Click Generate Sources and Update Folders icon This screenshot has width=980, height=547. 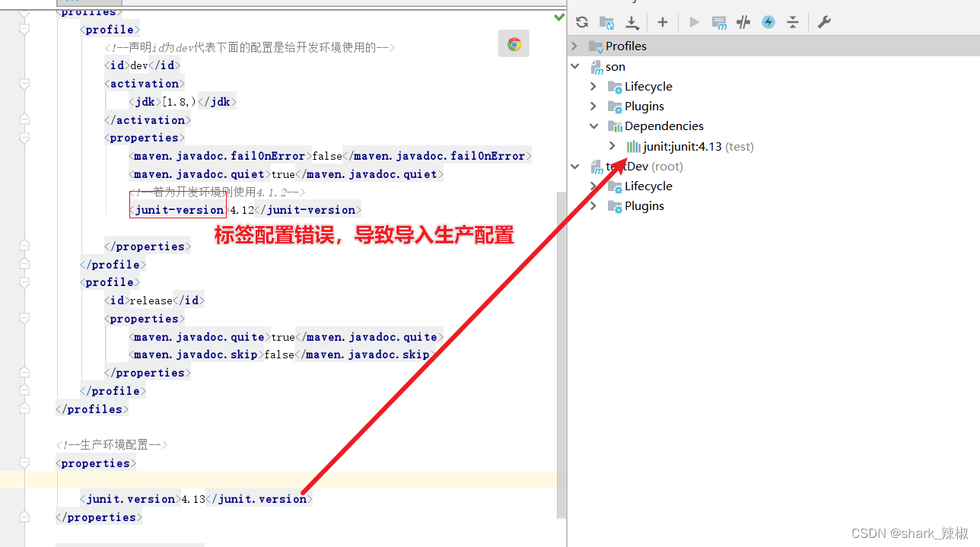pos(606,22)
